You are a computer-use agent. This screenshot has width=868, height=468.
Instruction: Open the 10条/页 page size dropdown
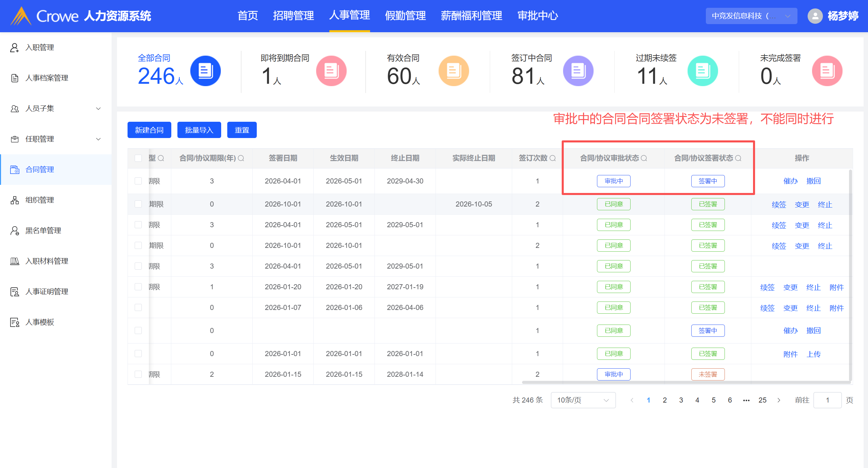[x=583, y=400]
